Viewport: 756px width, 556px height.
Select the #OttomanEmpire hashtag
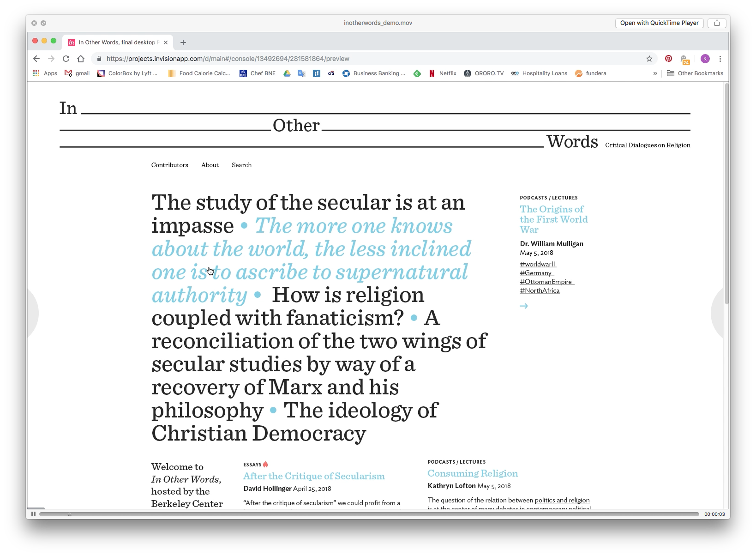tap(546, 282)
